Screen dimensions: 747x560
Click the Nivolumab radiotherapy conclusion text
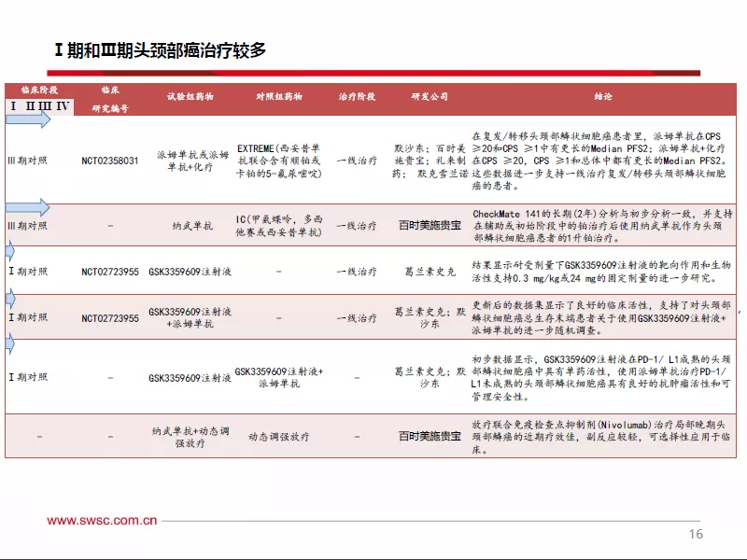pos(600,437)
